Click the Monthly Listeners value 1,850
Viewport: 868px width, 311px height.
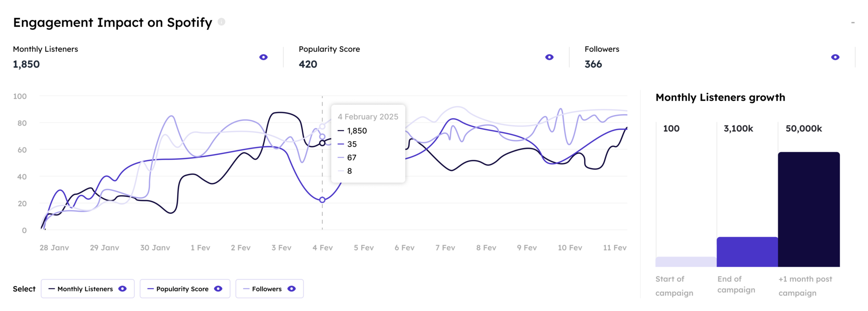tap(26, 64)
